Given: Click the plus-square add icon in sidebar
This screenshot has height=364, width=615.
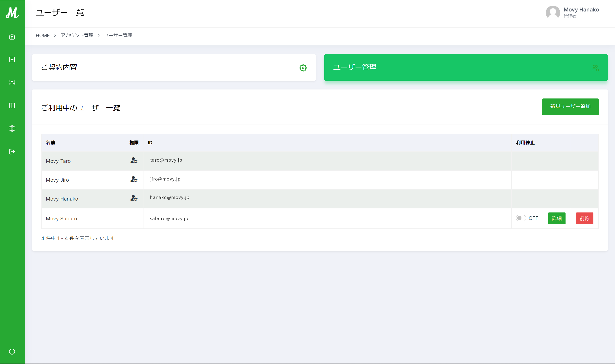Looking at the screenshot, I should click(x=12, y=60).
